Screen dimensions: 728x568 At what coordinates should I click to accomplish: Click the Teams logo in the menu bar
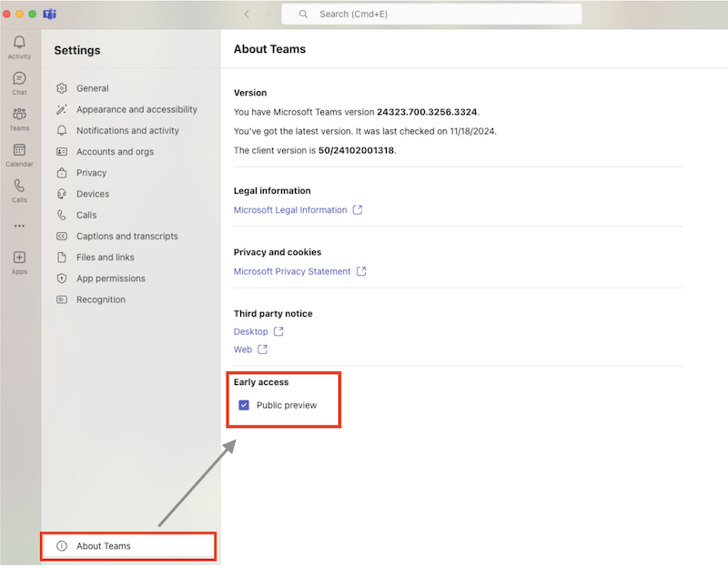49,13
